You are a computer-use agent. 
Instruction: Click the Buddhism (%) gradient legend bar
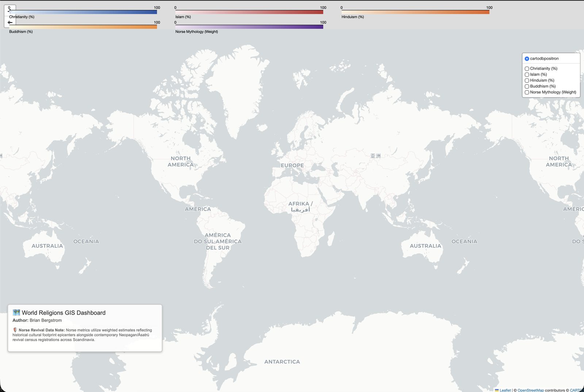[83, 27]
